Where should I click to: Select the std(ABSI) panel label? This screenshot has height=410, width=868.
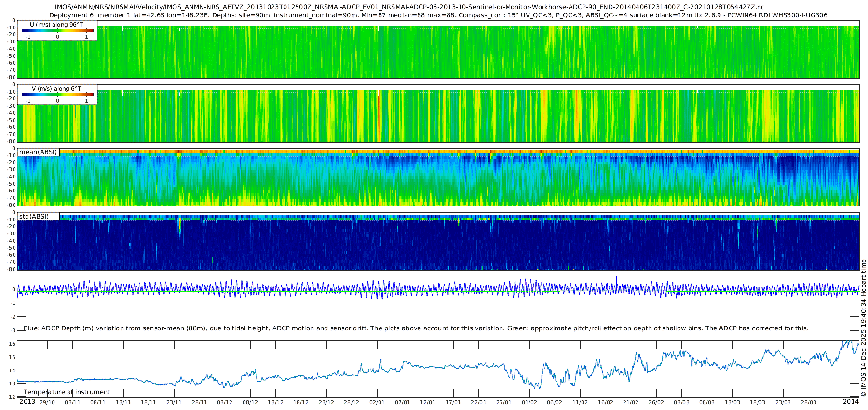click(x=34, y=216)
